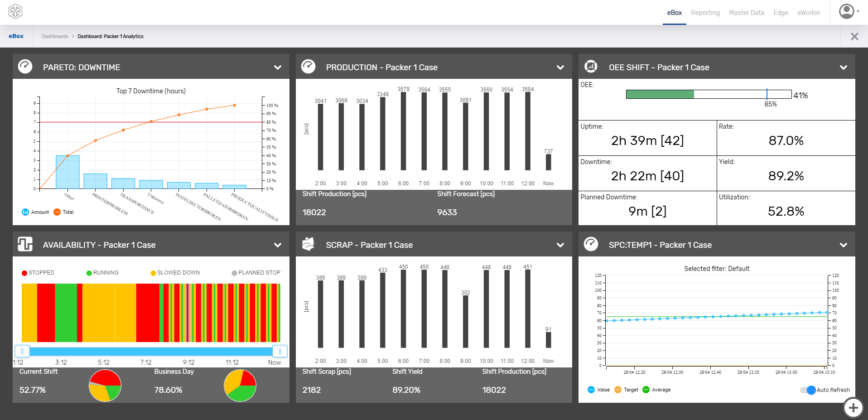The image size is (868, 420).
Task: Click the Production panel gauge icon
Action: (309, 67)
